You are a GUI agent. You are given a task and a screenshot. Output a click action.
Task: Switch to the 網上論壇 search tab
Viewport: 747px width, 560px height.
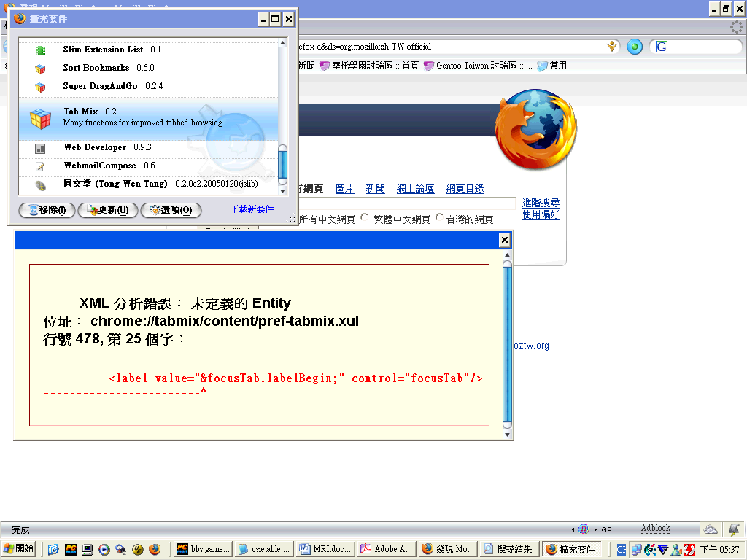415,188
